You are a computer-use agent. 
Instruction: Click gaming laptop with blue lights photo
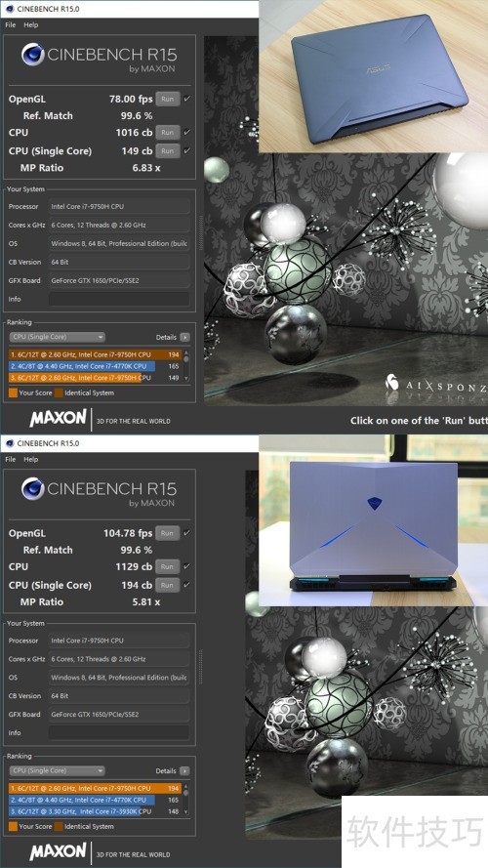[x=374, y=520]
